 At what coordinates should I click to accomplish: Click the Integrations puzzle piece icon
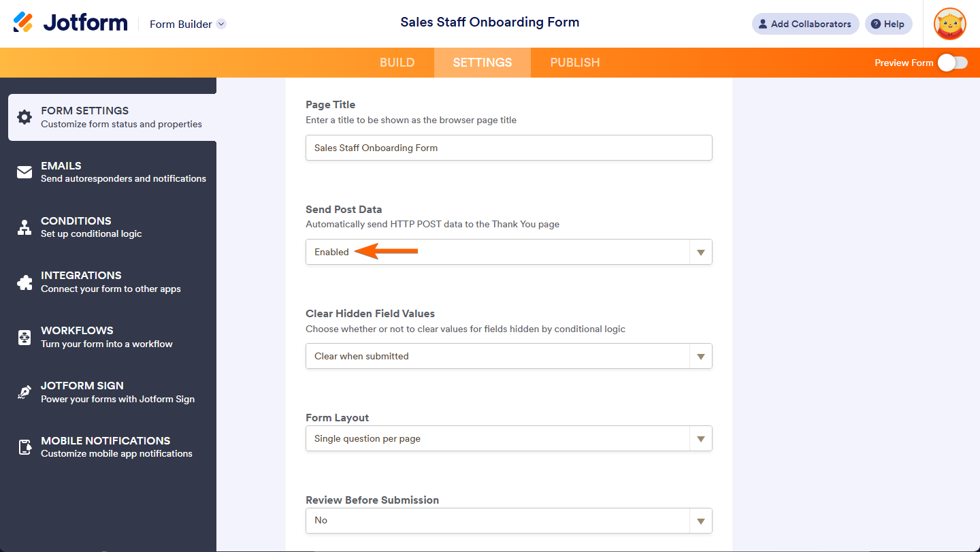point(24,282)
